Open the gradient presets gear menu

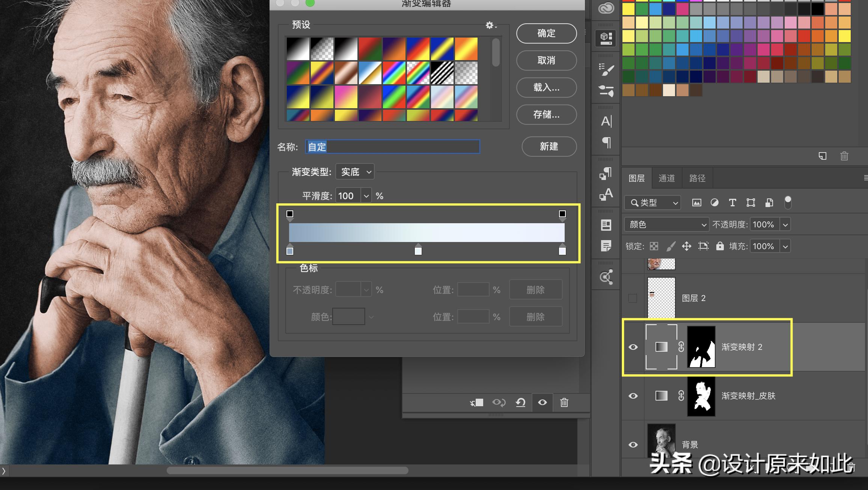tap(490, 25)
